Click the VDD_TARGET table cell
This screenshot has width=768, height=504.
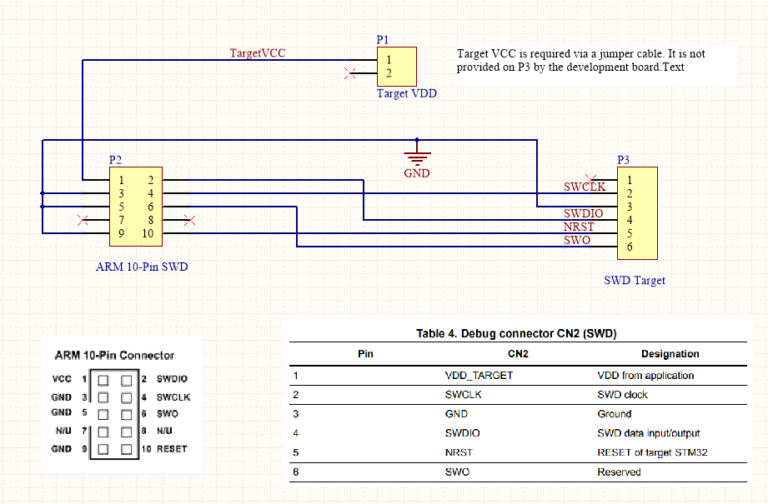click(479, 376)
